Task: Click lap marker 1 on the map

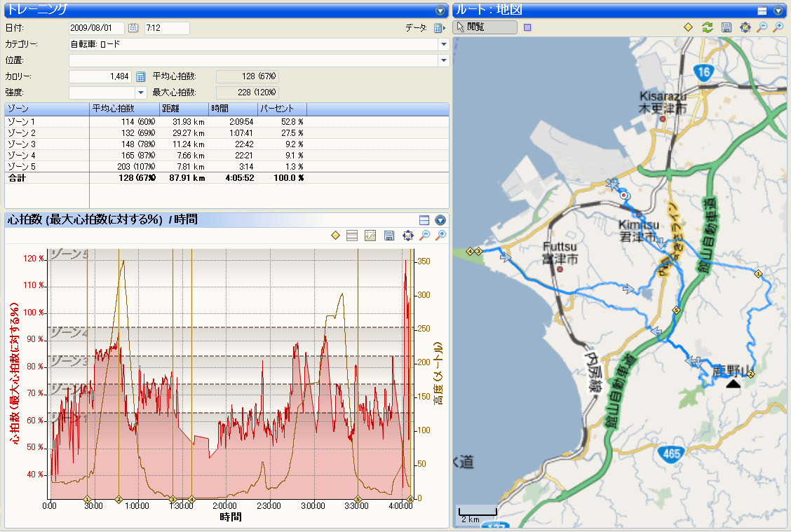Action: [x=758, y=274]
